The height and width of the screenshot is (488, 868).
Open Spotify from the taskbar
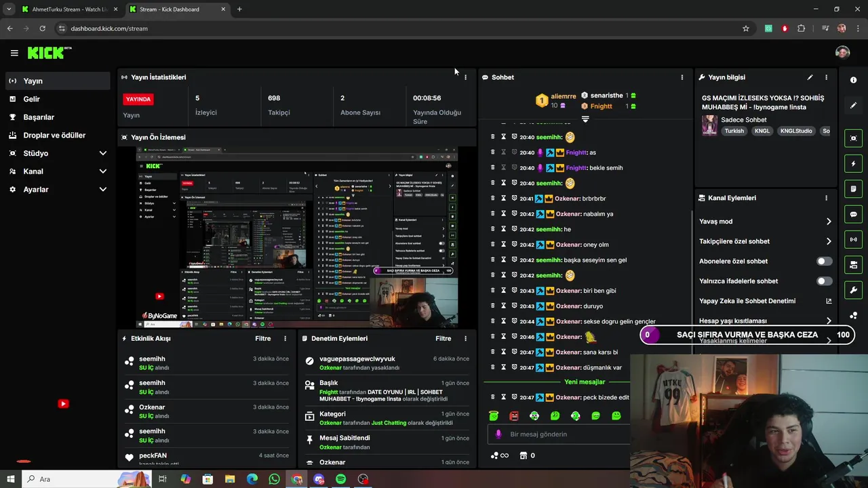341,479
